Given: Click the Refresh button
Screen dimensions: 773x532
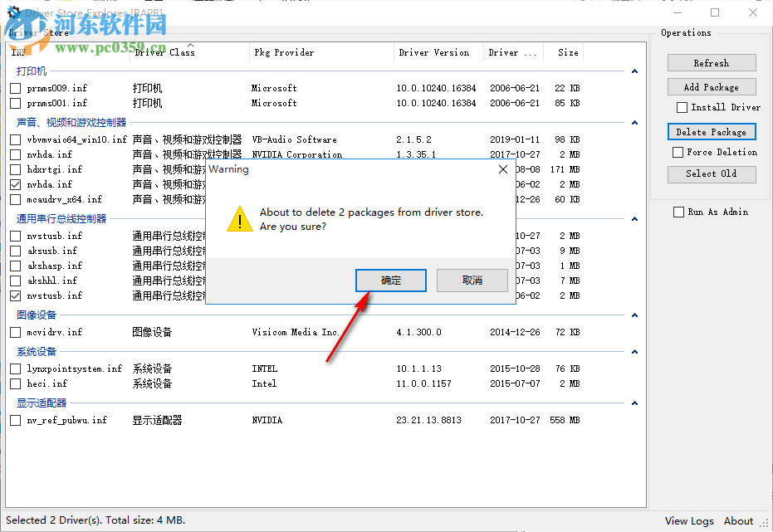Looking at the screenshot, I should pos(711,62).
